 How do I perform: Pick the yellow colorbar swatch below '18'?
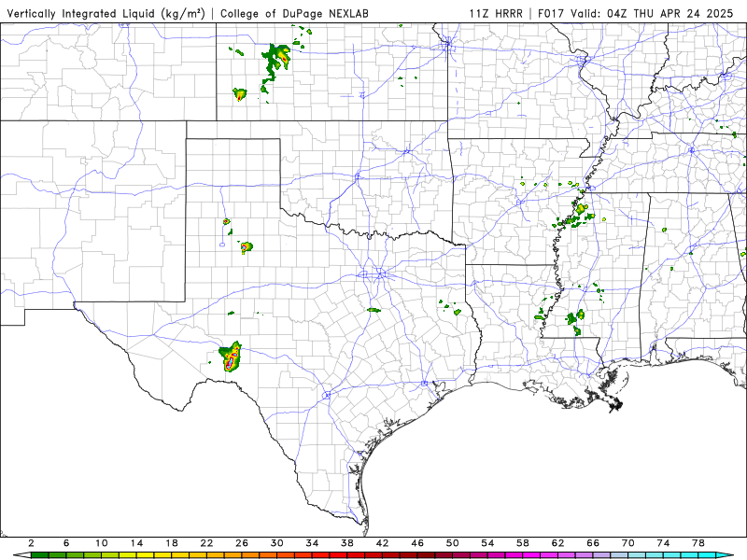point(180,555)
